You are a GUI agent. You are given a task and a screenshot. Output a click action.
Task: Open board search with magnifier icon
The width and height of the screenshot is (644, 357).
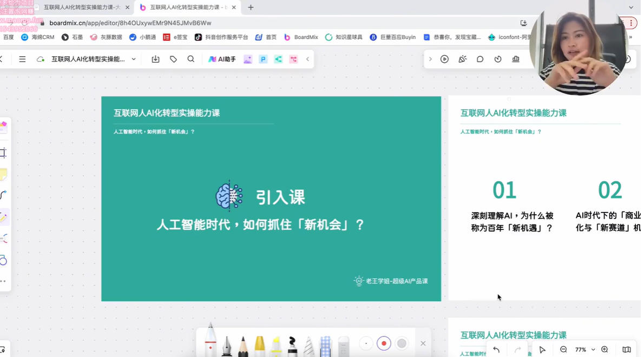(190, 58)
